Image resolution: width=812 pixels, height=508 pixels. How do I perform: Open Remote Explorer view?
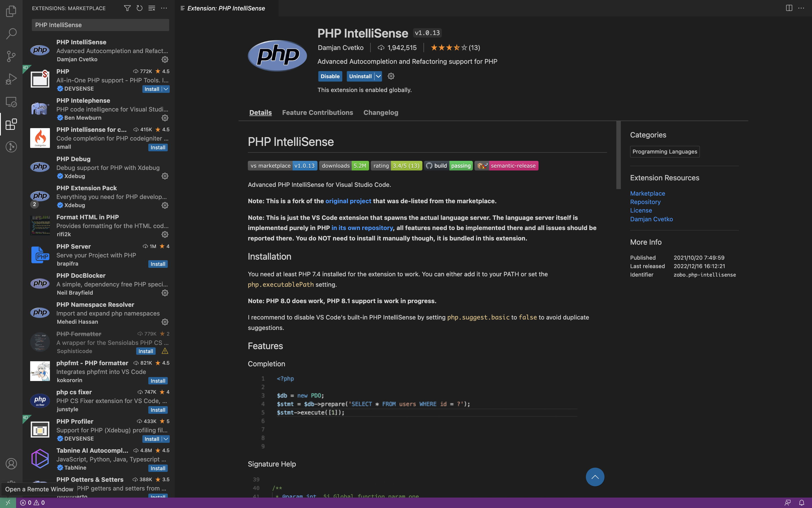[11, 102]
